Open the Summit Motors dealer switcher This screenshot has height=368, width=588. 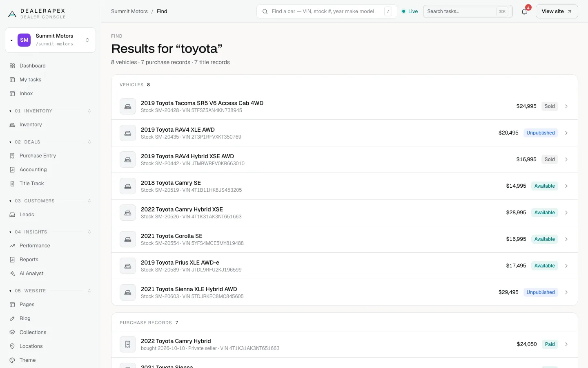pyautogui.click(x=50, y=40)
